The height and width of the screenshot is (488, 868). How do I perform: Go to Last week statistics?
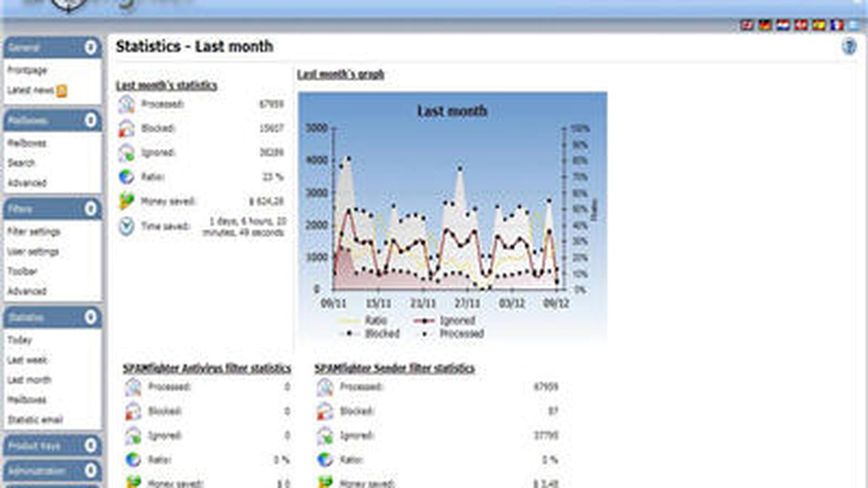pyautogui.click(x=27, y=360)
